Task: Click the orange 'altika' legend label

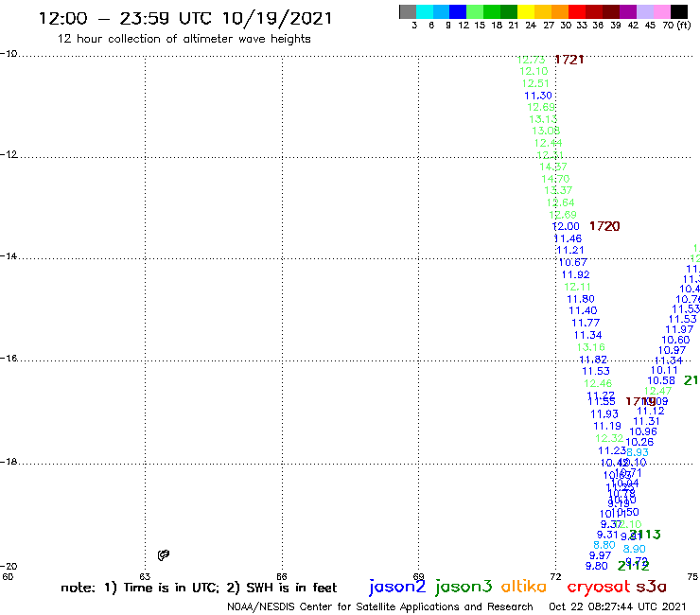Action: click(524, 586)
